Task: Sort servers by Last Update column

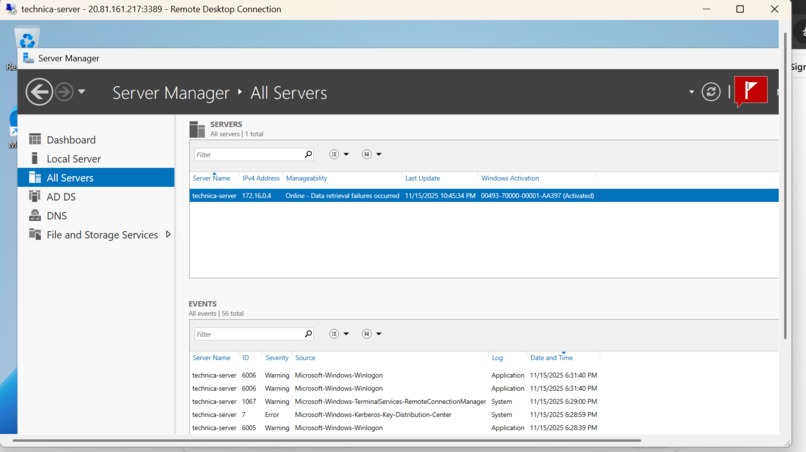Action: tap(423, 178)
